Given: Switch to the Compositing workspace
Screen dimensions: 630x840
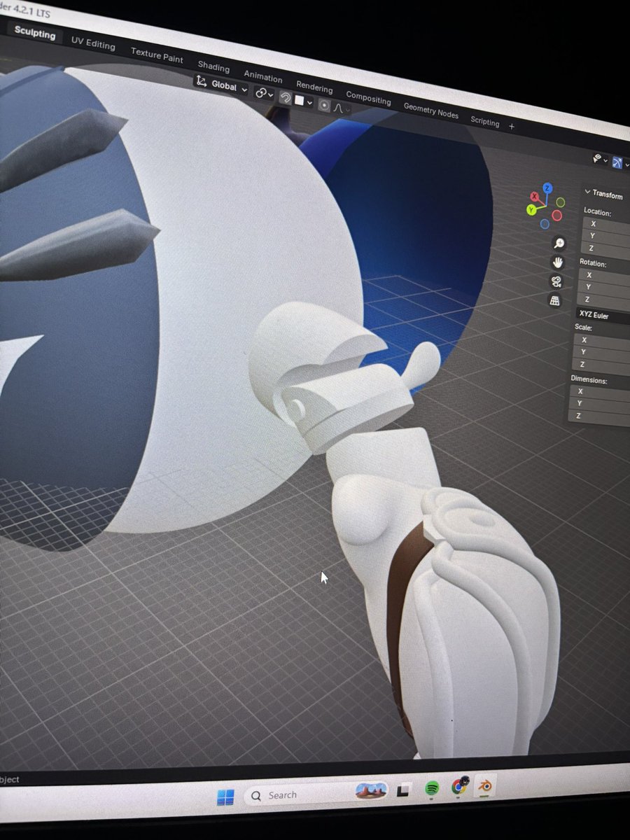Looking at the screenshot, I should [368, 99].
